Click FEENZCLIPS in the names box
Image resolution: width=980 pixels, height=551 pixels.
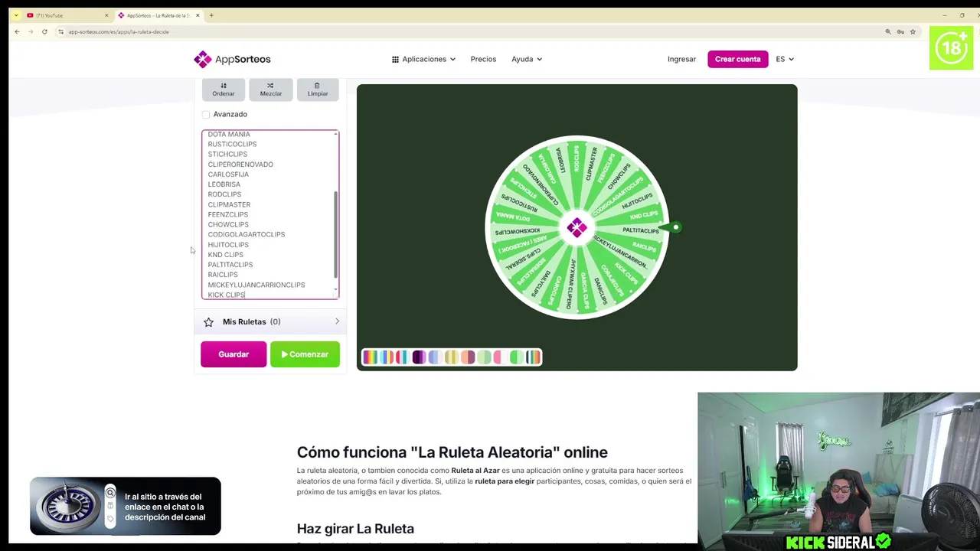point(228,214)
